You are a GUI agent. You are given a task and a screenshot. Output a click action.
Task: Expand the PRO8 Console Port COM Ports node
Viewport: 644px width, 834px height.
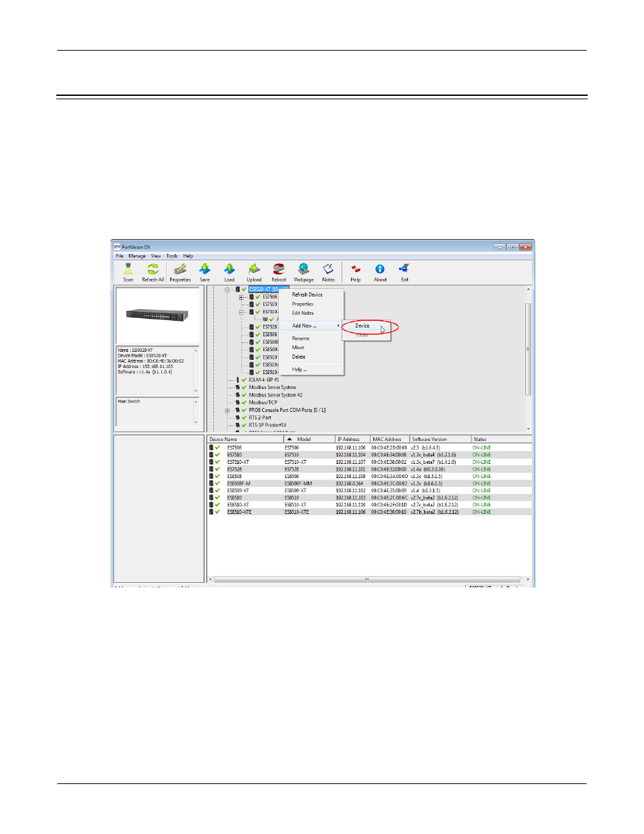(227, 411)
